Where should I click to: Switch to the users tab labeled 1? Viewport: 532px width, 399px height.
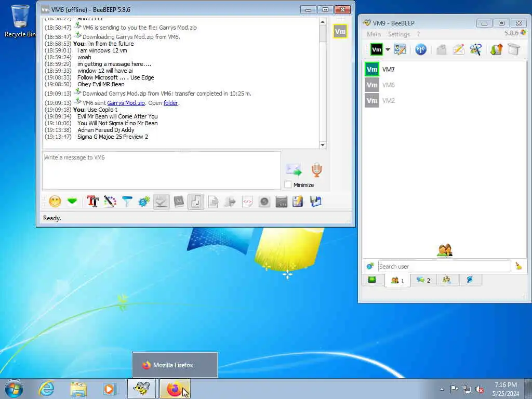pyautogui.click(x=397, y=281)
